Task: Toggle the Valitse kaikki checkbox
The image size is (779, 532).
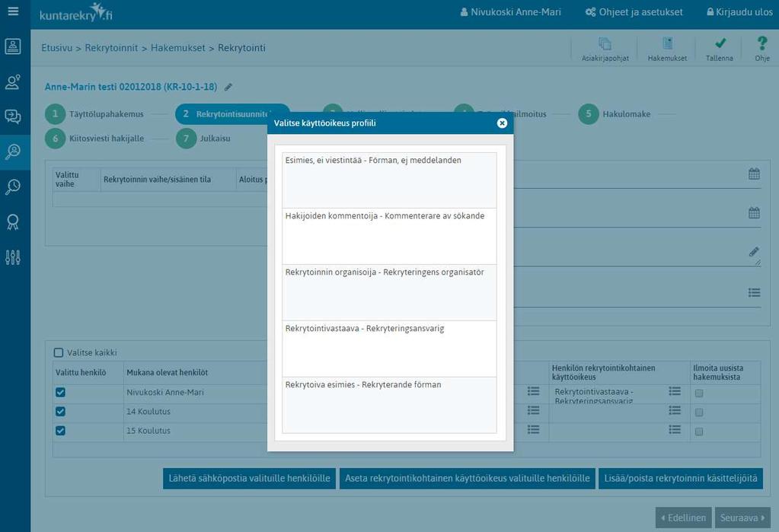Action: (x=59, y=352)
